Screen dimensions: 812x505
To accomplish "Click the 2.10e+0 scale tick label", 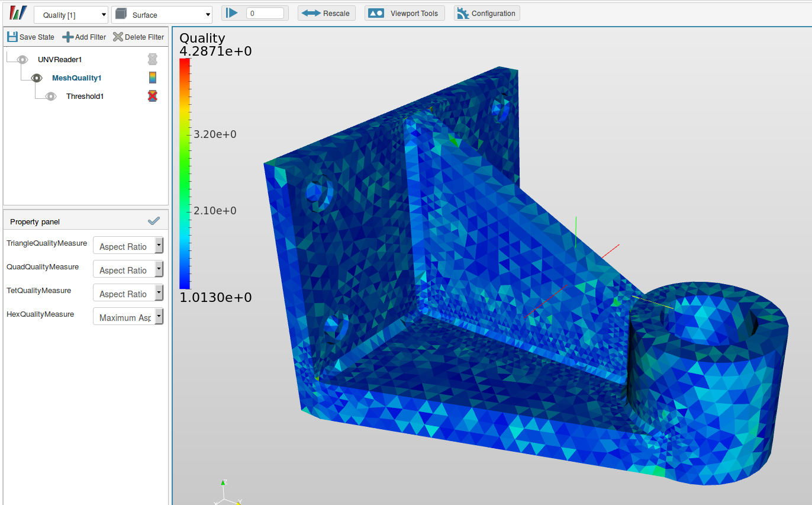I will [x=215, y=211].
